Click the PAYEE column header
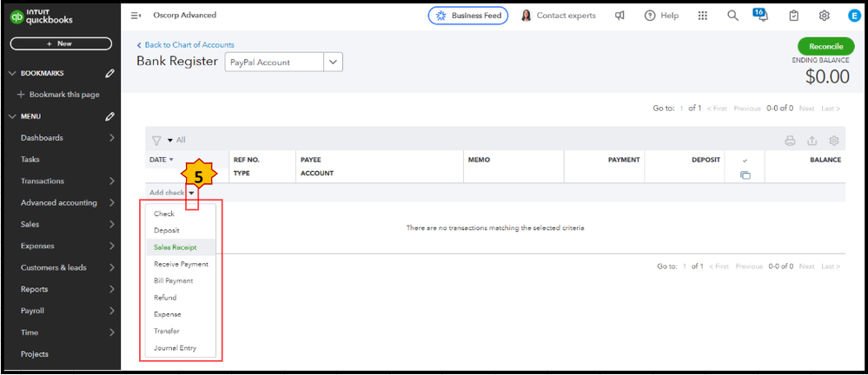The image size is (868, 375). pos(310,160)
